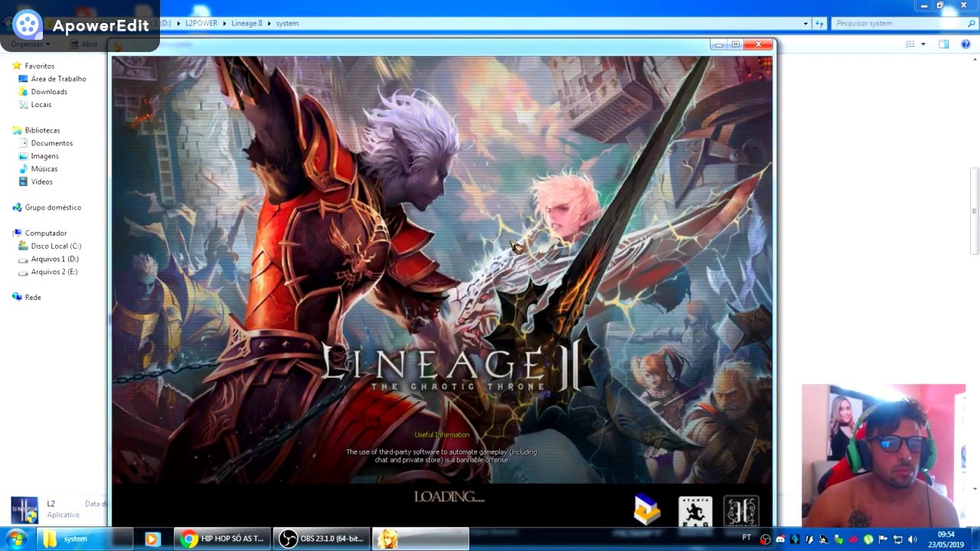The width and height of the screenshot is (980, 551).
Task: Click the PT language indicator
Action: coord(746,539)
